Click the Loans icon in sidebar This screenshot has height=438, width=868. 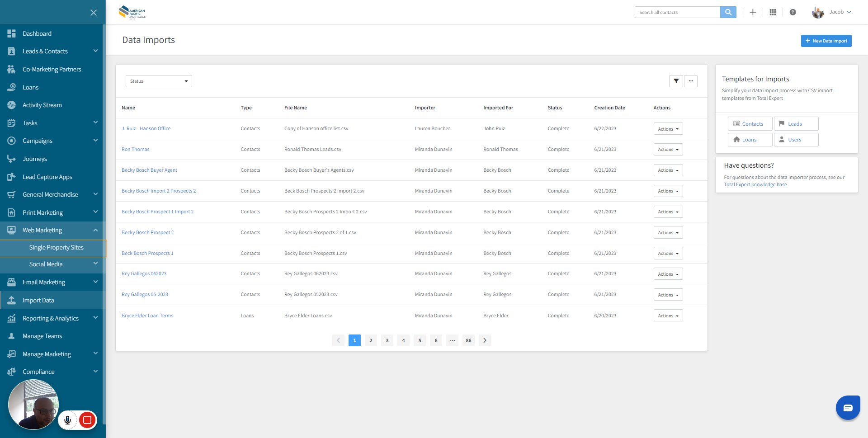click(x=12, y=87)
